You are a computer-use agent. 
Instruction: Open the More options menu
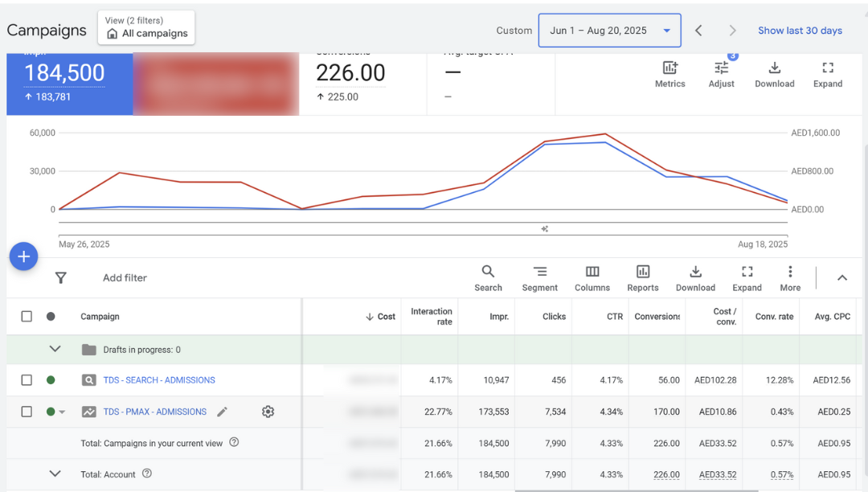(x=790, y=278)
